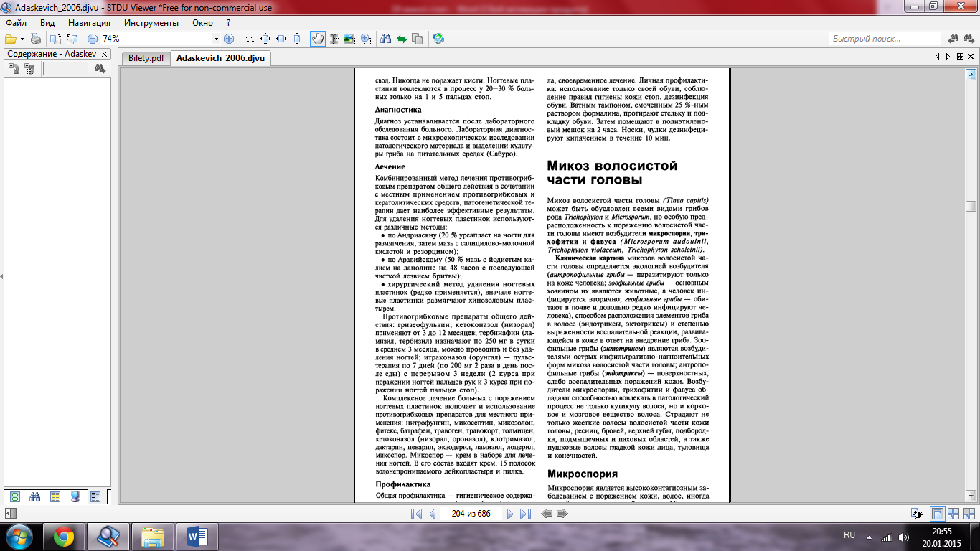Open the Окно menu
Image resolution: width=980 pixels, height=551 pixels.
(203, 23)
